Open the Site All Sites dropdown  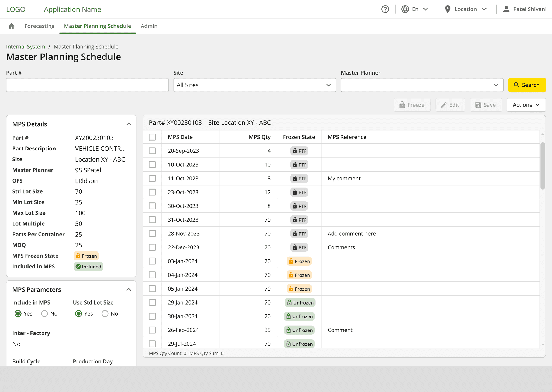pyautogui.click(x=254, y=85)
